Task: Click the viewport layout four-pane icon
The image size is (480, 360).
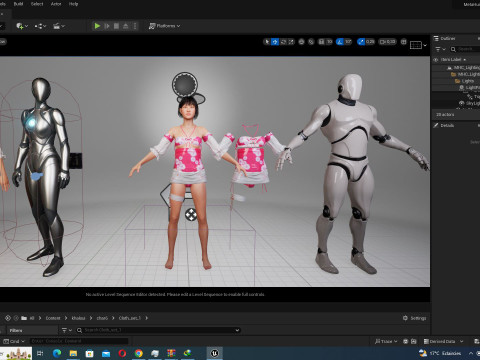Action: point(404,42)
